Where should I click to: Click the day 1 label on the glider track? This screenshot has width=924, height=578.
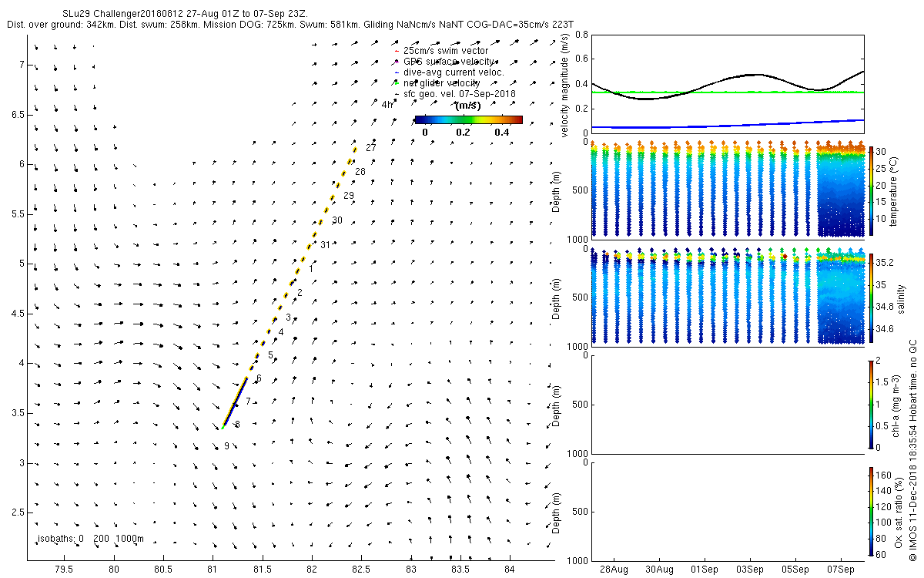coord(311,269)
